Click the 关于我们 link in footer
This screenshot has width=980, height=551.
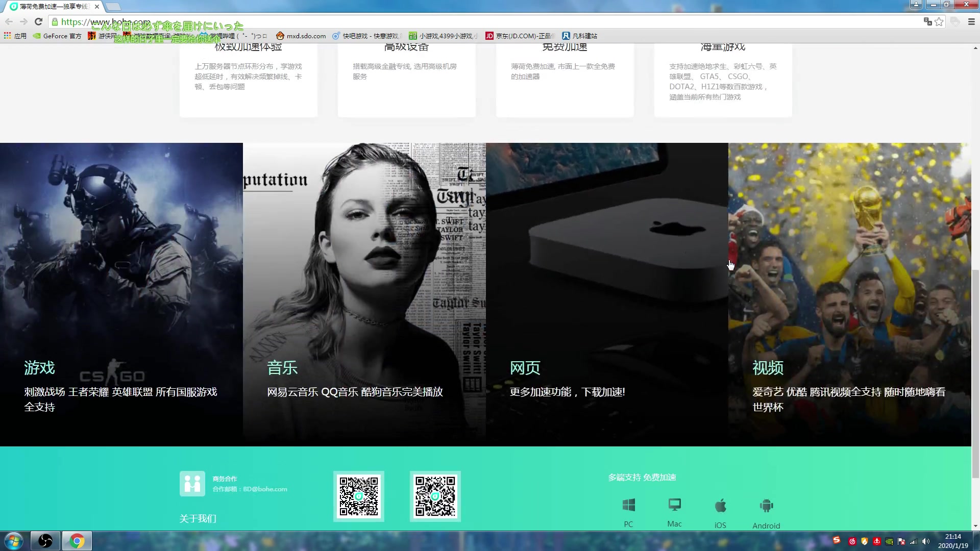(198, 518)
